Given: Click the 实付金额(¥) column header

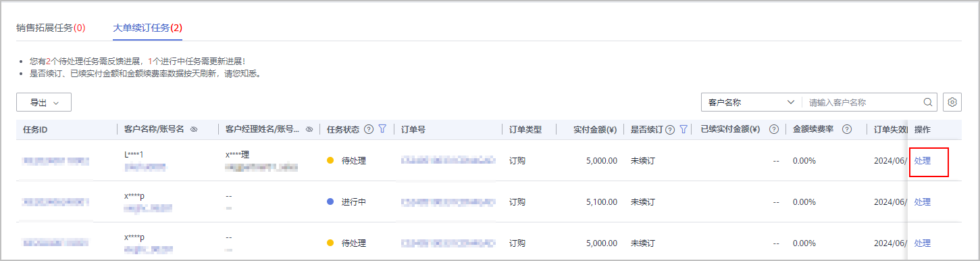Looking at the screenshot, I should point(594,129).
